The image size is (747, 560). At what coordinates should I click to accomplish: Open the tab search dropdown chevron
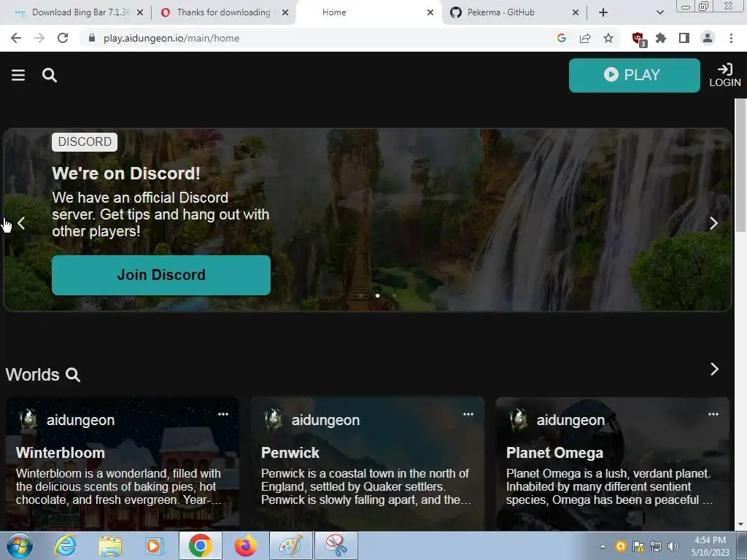(659, 13)
